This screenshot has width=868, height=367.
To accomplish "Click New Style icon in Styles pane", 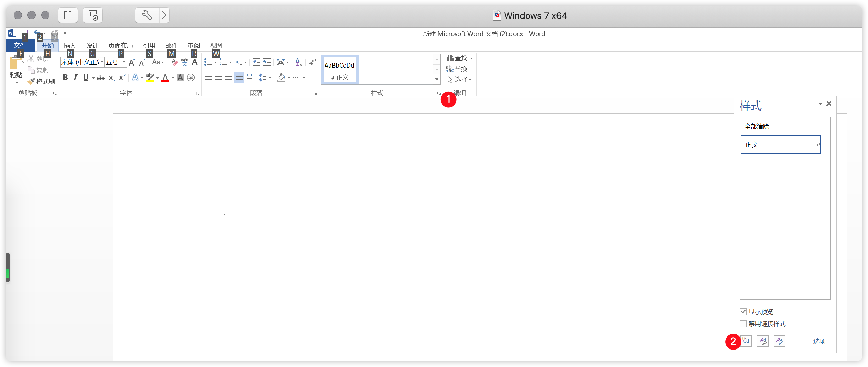I will 746,341.
